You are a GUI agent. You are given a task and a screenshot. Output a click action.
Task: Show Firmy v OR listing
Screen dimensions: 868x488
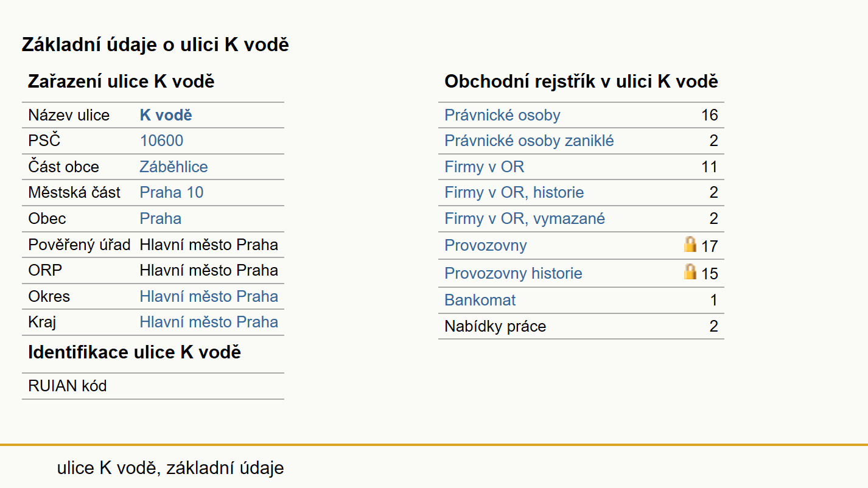tap(484, 167)
